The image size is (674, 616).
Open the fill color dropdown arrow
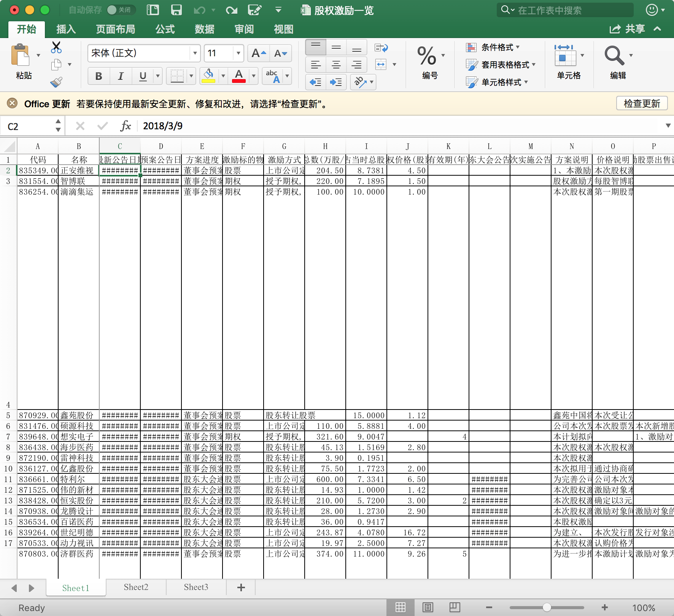click(223, 76)
